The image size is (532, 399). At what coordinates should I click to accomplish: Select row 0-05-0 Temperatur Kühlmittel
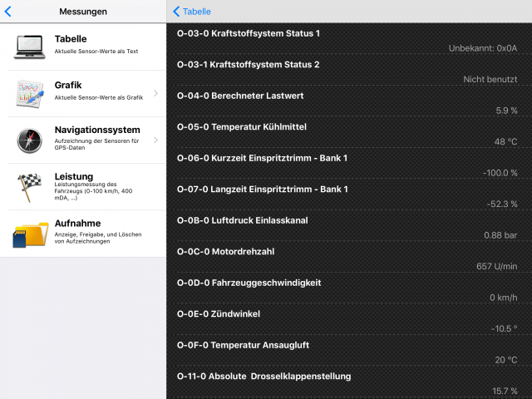click(x=349, y=132)
